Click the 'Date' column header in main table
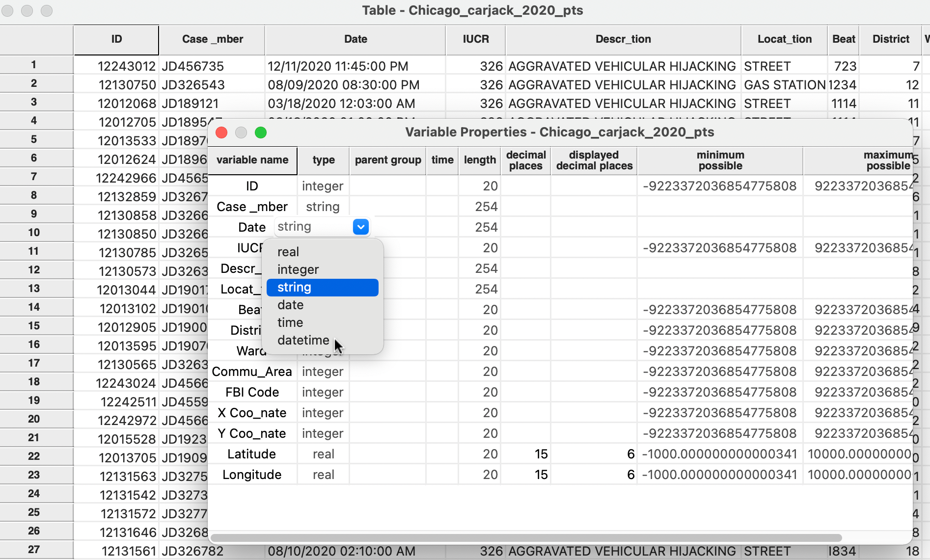 (x=356, y=39)
